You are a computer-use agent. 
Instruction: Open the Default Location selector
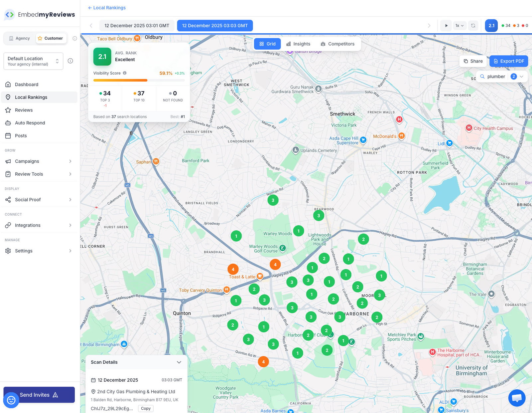(33, 61)
